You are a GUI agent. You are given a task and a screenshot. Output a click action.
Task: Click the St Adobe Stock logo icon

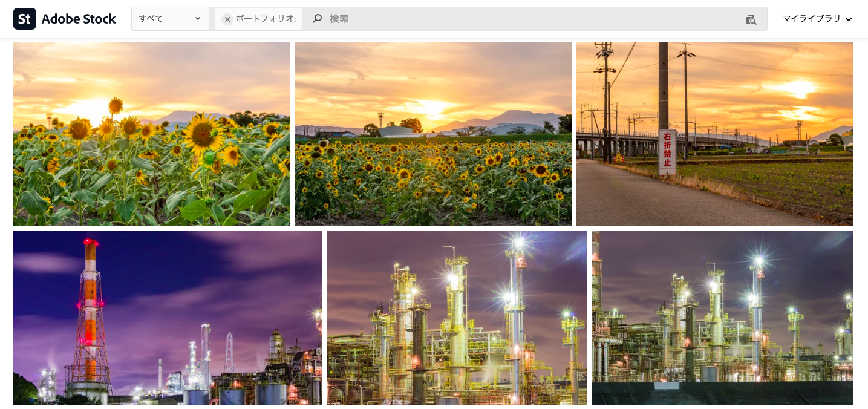pos(25,19)
